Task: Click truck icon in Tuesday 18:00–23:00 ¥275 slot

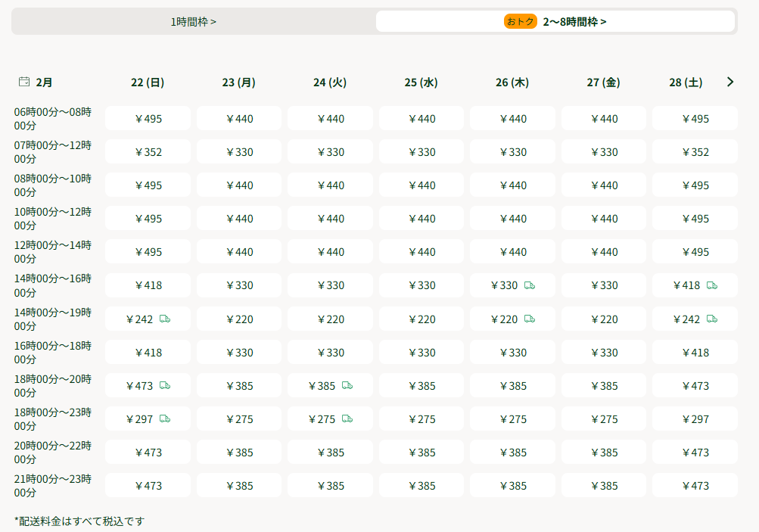Action: [347, 418]
